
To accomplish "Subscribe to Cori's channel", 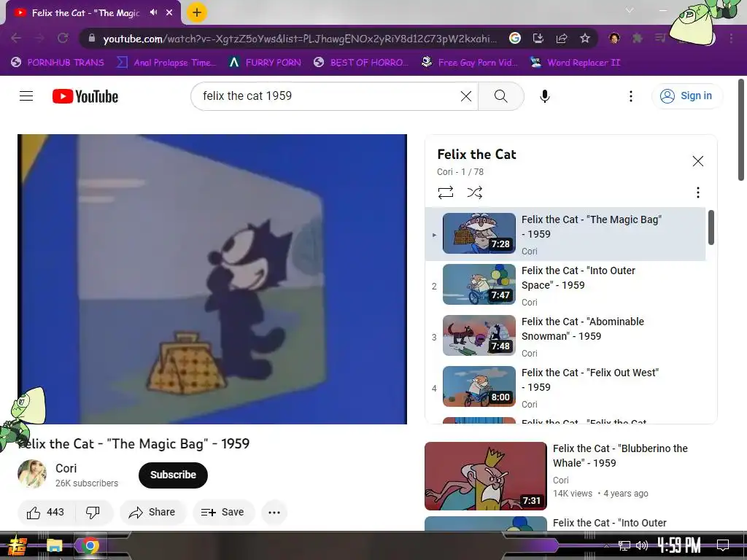I will coord(173,475).
